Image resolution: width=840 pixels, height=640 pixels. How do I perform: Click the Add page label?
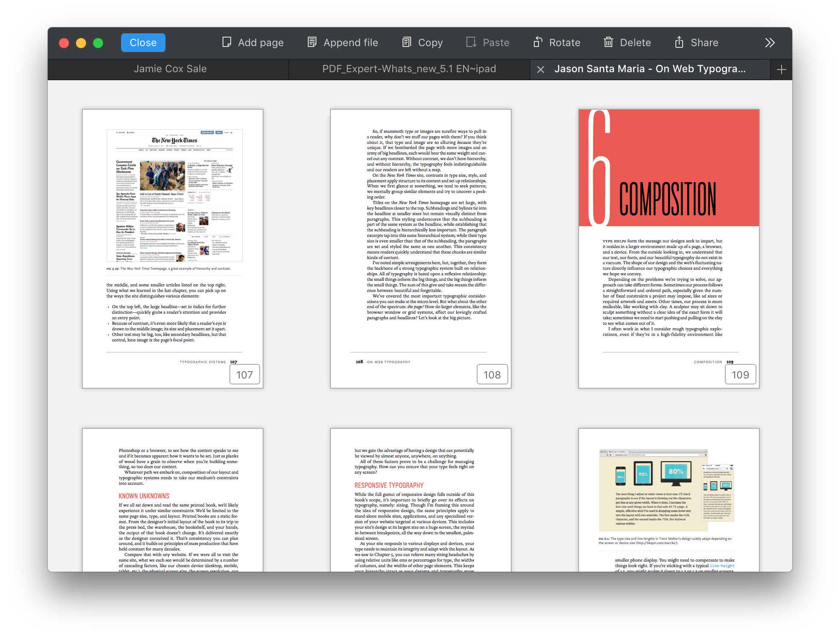pyautogui.click(x=261, y=43)
